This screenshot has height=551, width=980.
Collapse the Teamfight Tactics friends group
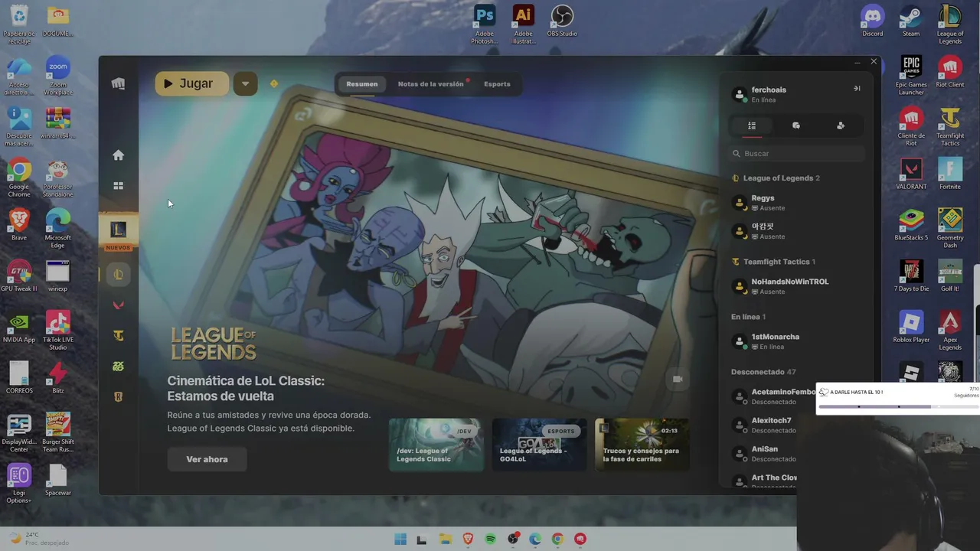[773, 262]
